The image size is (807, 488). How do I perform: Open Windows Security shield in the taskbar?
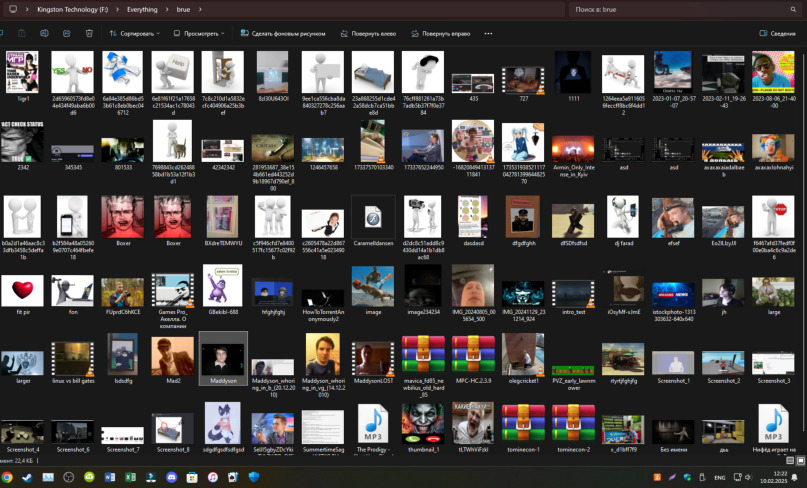(x=254, y=477)
